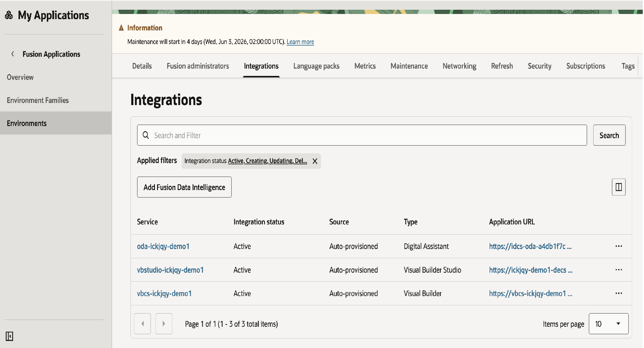Open actions menu for vbstudio-ickjqy-demo1 row
This screenshot has width=644, height=348.
(x=618, y=270)
